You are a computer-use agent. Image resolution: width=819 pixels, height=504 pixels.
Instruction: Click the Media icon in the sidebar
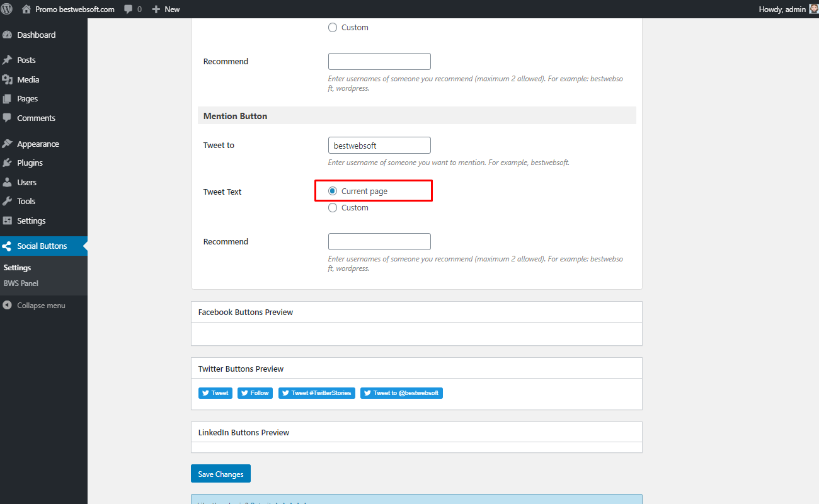8,79
